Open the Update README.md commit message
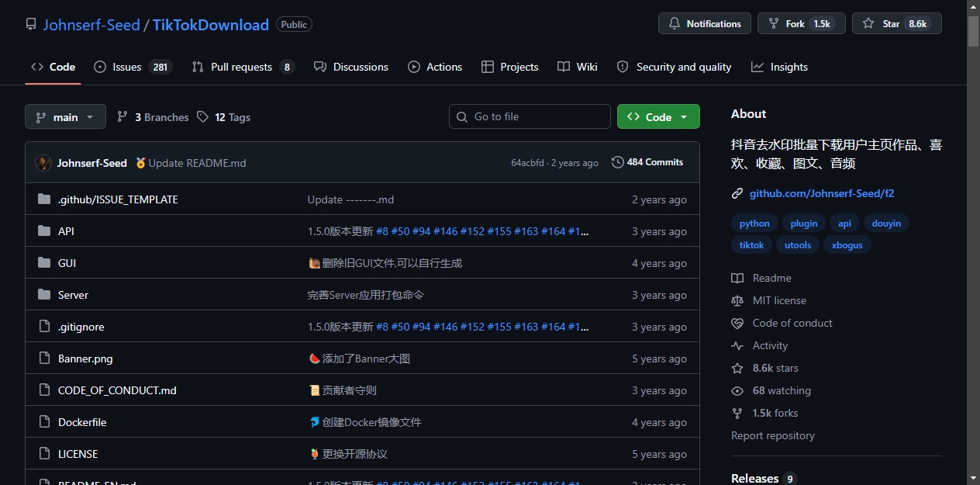Viewport: 980px width, 485px height. [x=197, y=163]
